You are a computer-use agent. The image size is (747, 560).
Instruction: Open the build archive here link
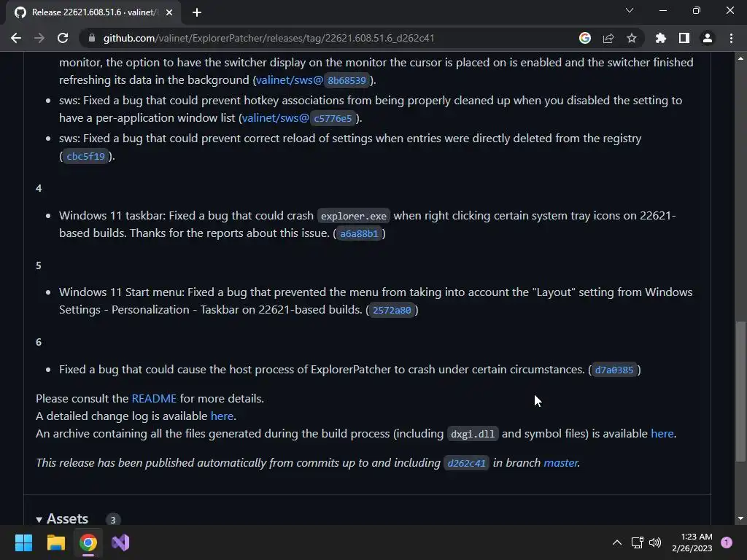662,434
